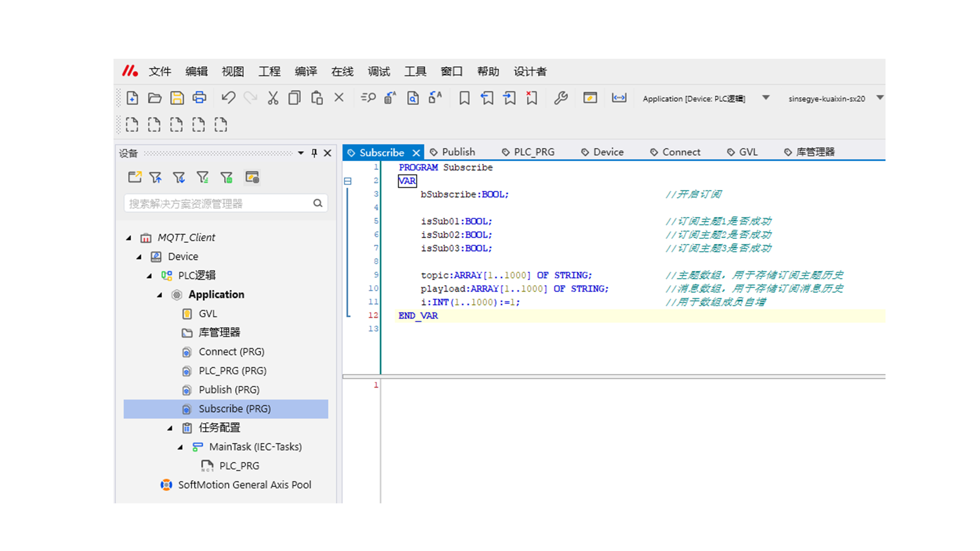The height and width of the screenshot is (551, 980).
Task: Go to previous bookmark icon
Action: click(x=487, y=98)
